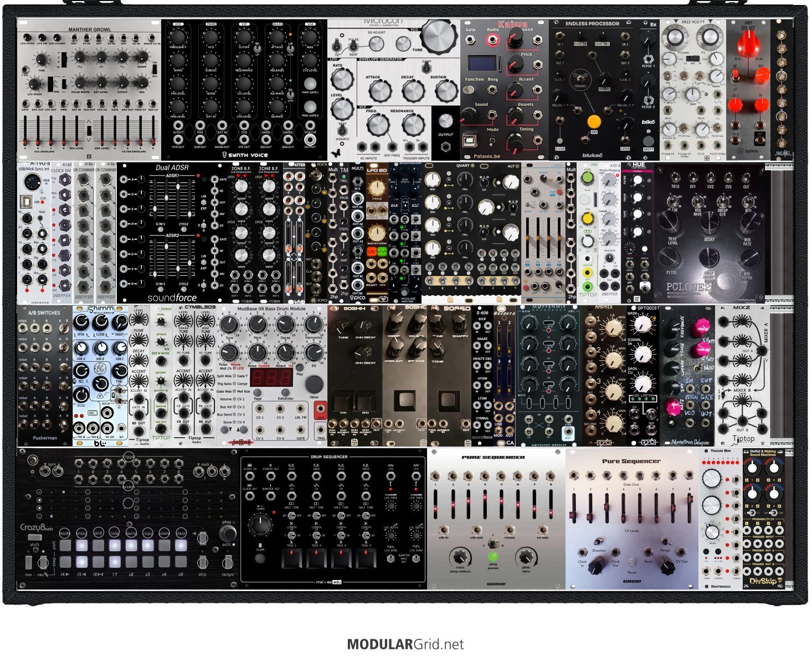
Task: Click the Pause button on Pure Sequencer
Action: point(631,562)
